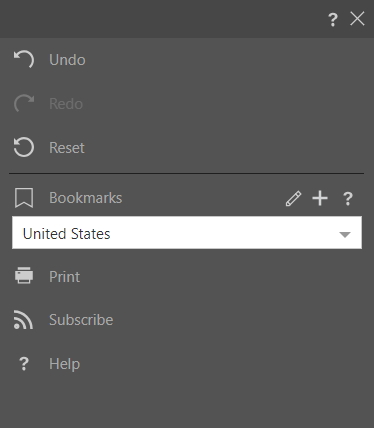Expand the United States dropdown arrow
Screen dimensions: 374x428
345,235
